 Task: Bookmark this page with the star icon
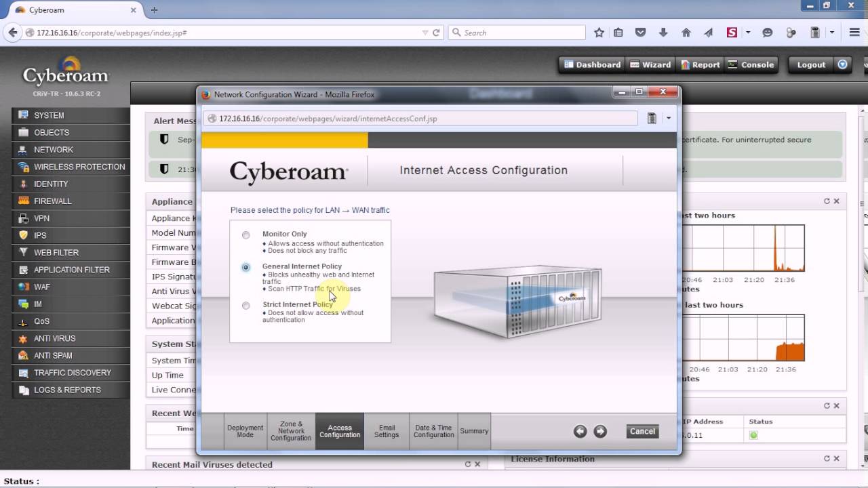pyautogui.click(x=599, y=33)
